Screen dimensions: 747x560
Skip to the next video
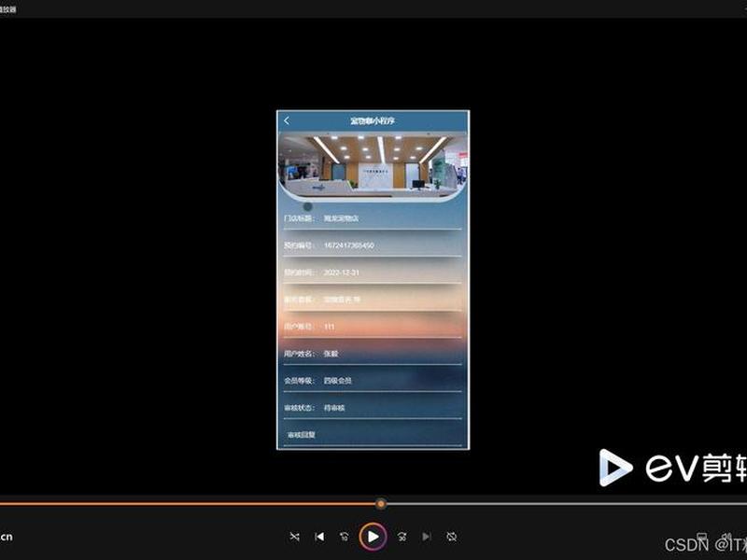click(x=427, y=537)
